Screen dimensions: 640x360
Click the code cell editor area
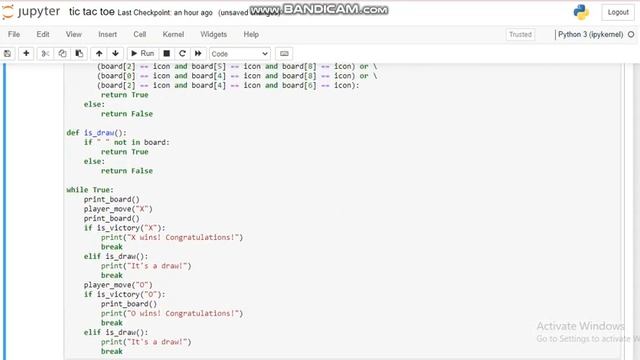342,211
